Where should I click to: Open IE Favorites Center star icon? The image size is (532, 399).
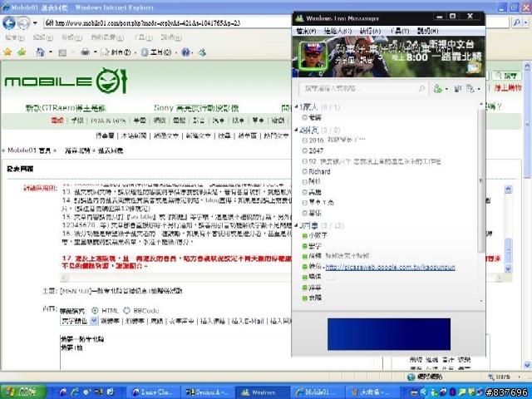7,52
